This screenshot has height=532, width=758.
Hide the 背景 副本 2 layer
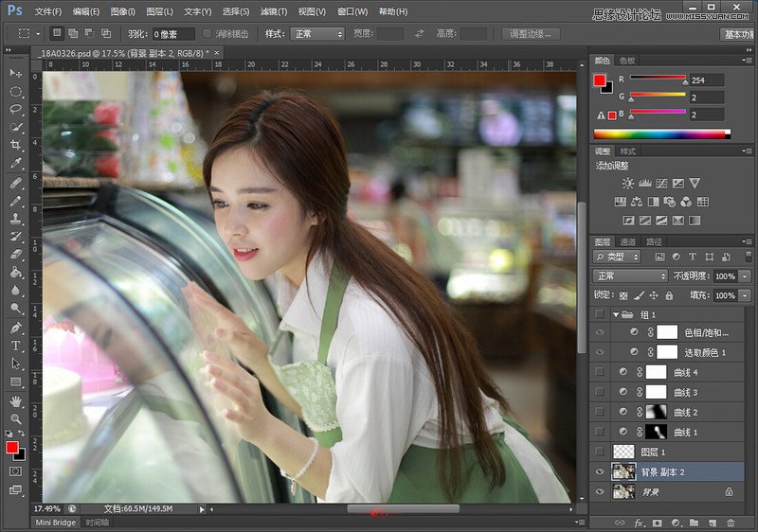(x=599, y=471)
